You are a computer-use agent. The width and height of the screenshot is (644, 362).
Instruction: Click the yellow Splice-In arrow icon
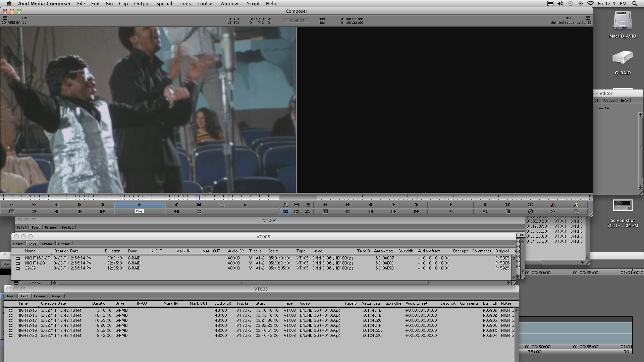[285, 205]
